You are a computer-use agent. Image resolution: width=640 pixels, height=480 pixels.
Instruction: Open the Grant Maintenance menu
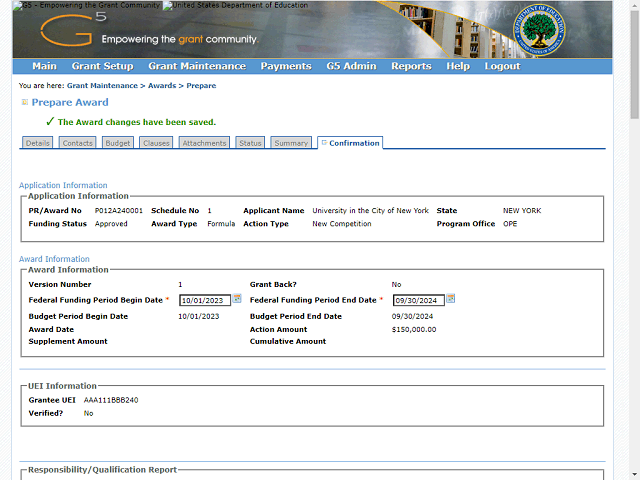[196, 66]
